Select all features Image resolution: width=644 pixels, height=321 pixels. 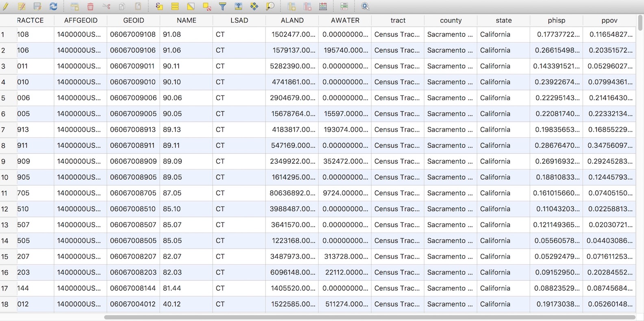[x=175, y=6]
